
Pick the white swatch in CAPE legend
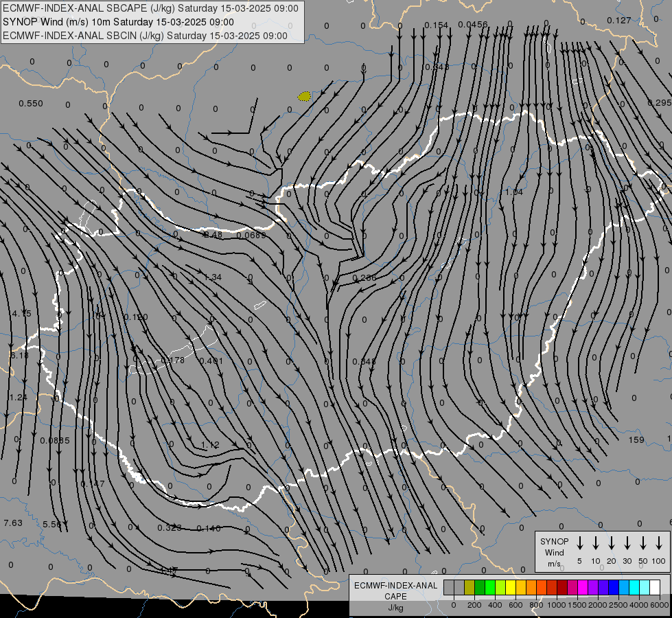pyautogui.click(x=655, y=587)
